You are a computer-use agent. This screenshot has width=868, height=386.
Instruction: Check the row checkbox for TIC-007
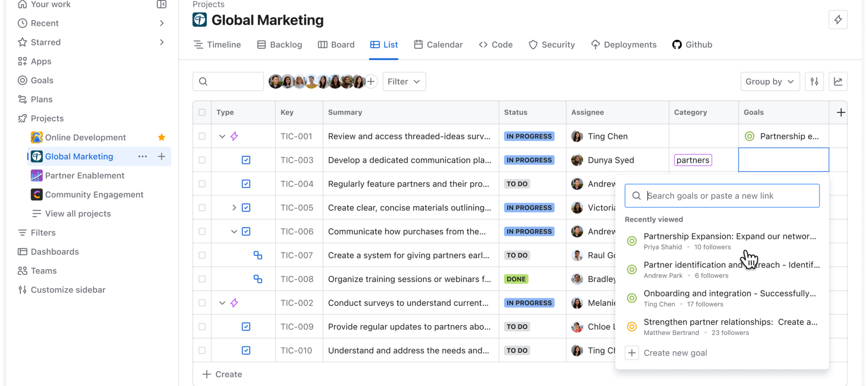(x=202, y=255)
